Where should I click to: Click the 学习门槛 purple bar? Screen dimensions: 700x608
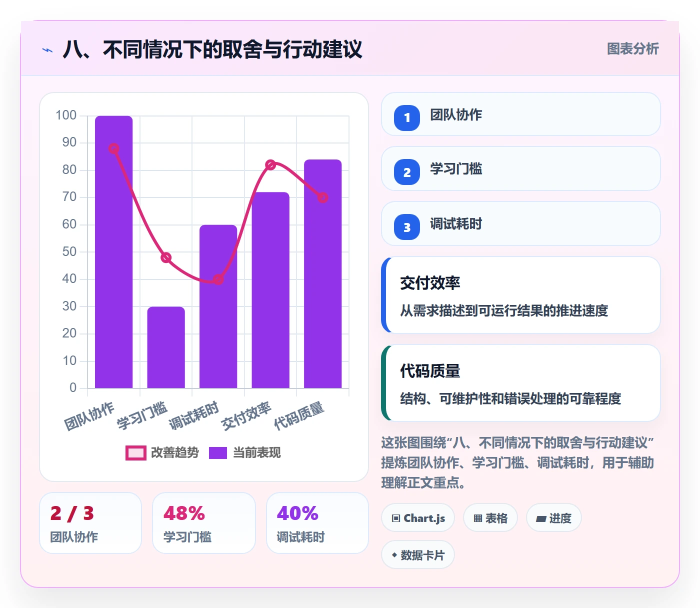click(166, 347)
